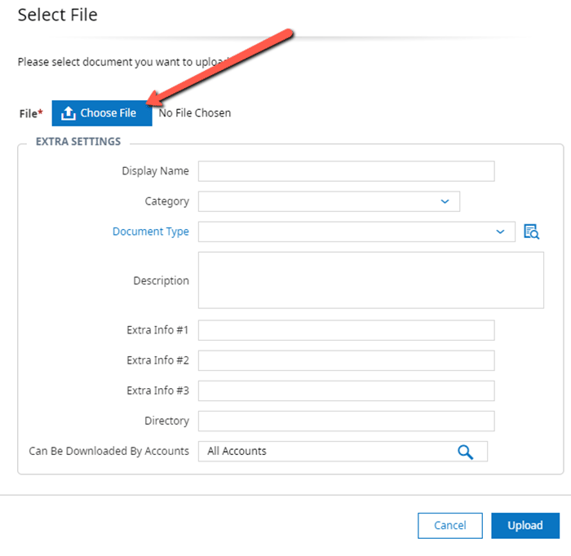Screen dimensions: 571x556
Task: Click the accounts magnifier search icon
Action: tap(465, 452)
